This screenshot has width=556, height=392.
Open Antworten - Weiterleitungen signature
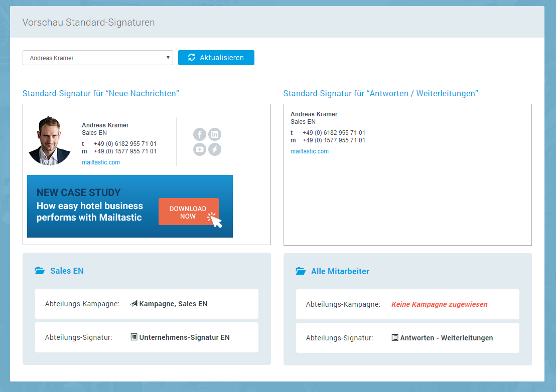[447, 338]
